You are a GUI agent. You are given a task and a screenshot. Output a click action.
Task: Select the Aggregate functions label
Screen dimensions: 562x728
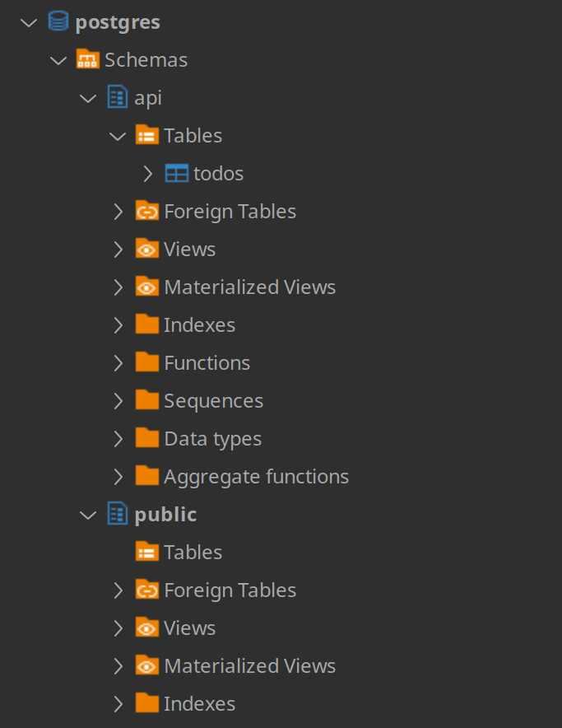[257, 478]
